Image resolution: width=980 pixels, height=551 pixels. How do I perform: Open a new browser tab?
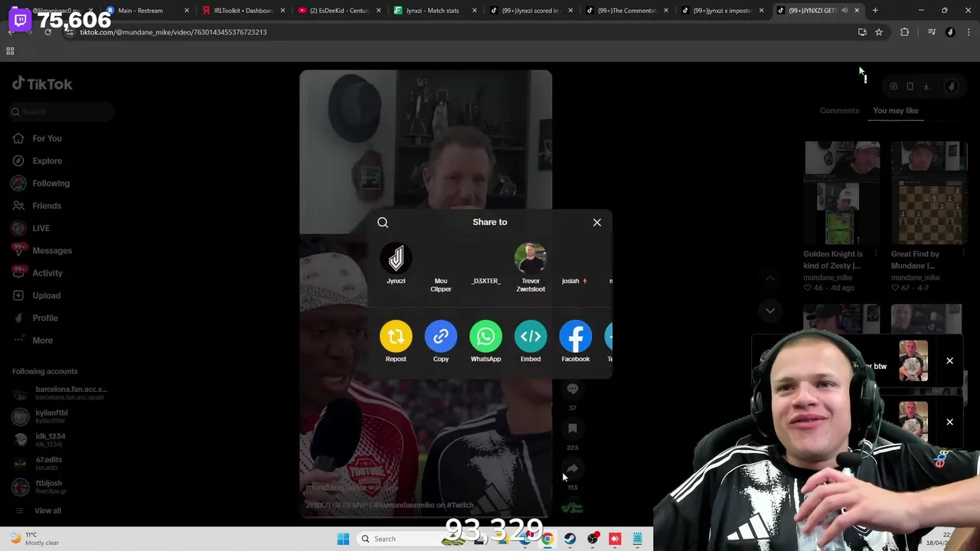[x=875, y=11]
